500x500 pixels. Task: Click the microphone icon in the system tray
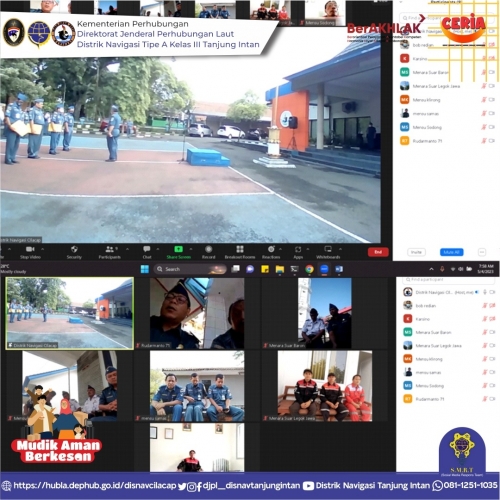[x=442, y=269]
